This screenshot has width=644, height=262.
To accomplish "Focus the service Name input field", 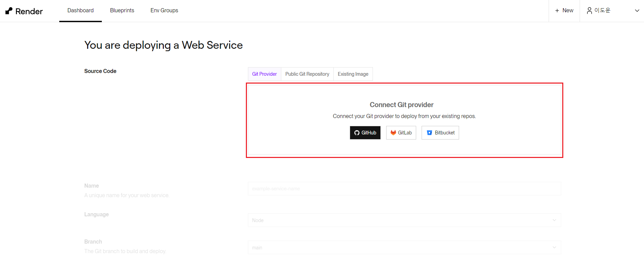I will [404, 189].
